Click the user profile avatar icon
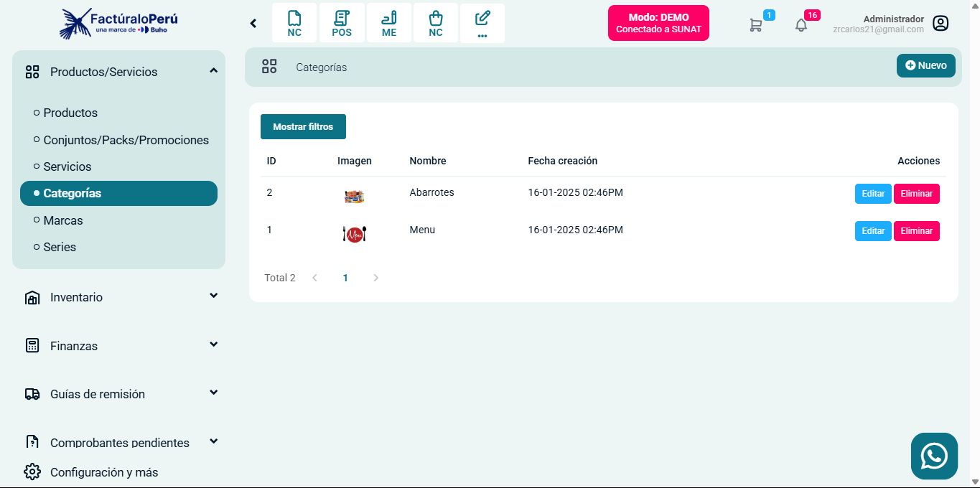Screen dimensions: 980x488 coord(941,24)
